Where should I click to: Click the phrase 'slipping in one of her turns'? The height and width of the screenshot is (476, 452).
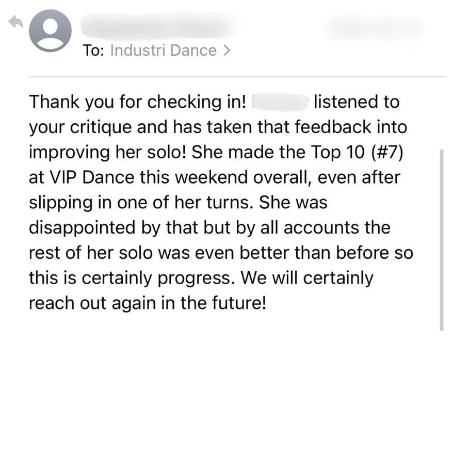tap(141, 203)
